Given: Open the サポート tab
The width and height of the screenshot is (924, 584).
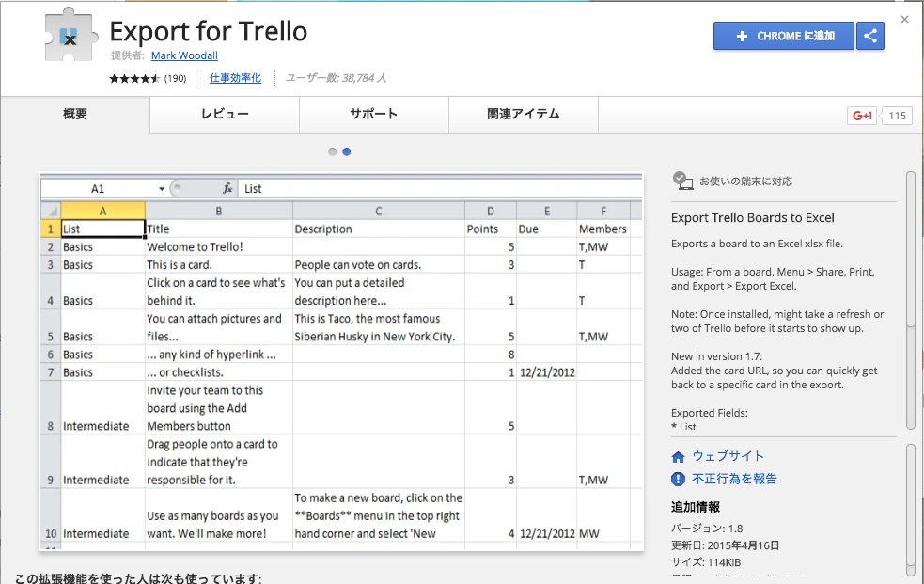Looking at the screenshot, I should click(373, 115).
